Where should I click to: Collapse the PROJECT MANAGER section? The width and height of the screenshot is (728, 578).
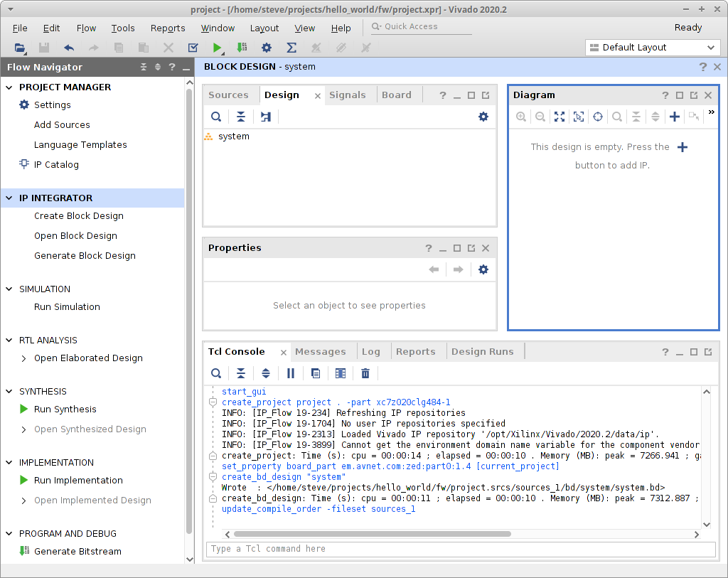coord(10,87)
